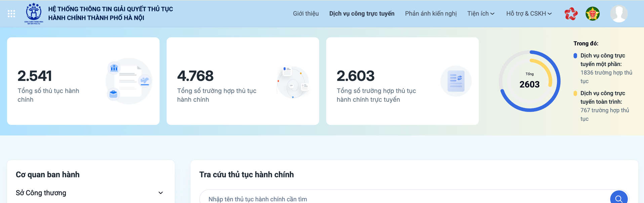Click the blue search magnifier button
Image resolution: width=644 pixels, height=203 pixels.
(x=619, y=198)
